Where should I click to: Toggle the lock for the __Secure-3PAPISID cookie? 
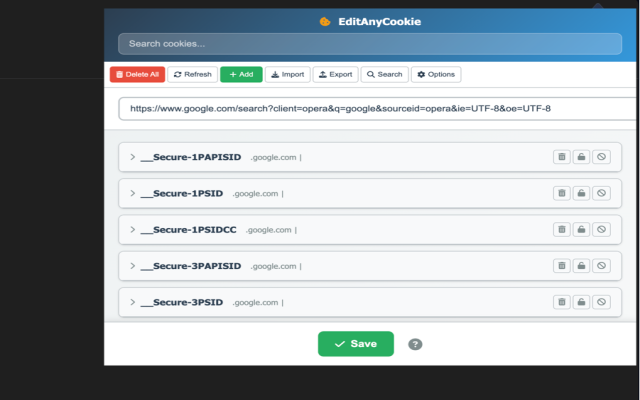pyautogui.click(x=581, y=266)
